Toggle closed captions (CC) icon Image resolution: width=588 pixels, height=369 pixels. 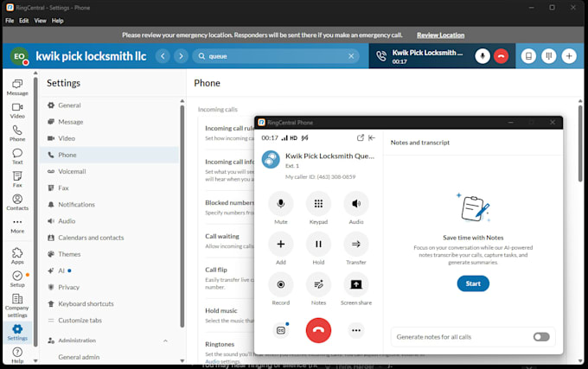point(280,330)
